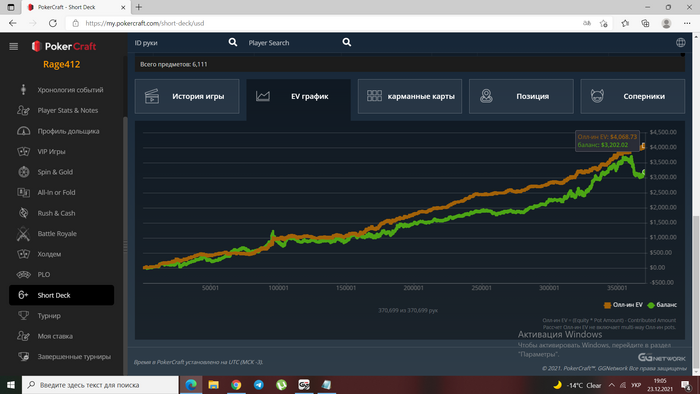Screen dimensions: 700x394
Task: Click the Профиль дольщика gauge icon
Action: (23, 131)
